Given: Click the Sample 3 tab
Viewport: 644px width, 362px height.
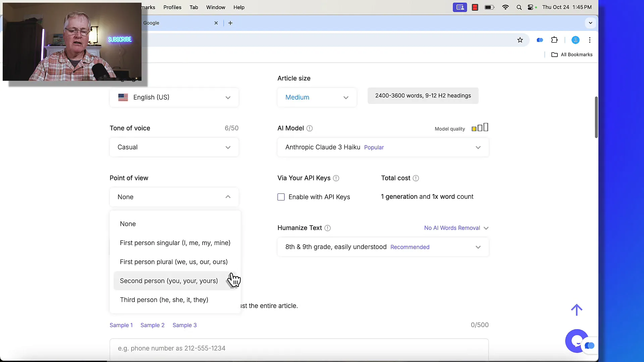Looking at the screenshot, I should pos(185,325).
